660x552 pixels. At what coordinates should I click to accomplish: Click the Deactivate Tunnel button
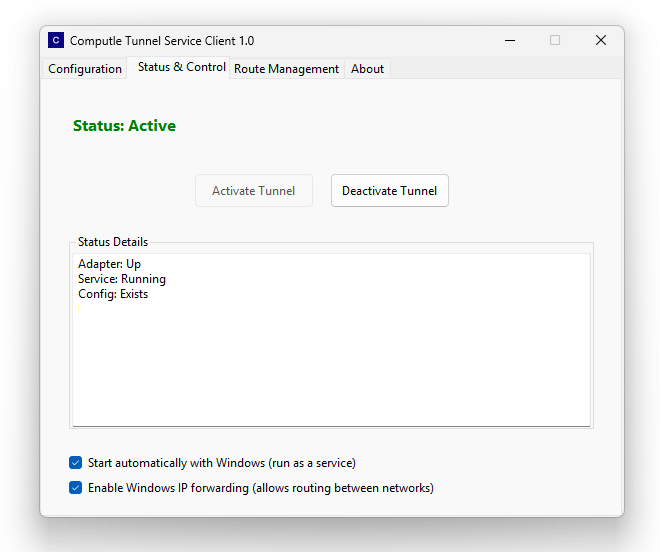(x=389, y=191)
